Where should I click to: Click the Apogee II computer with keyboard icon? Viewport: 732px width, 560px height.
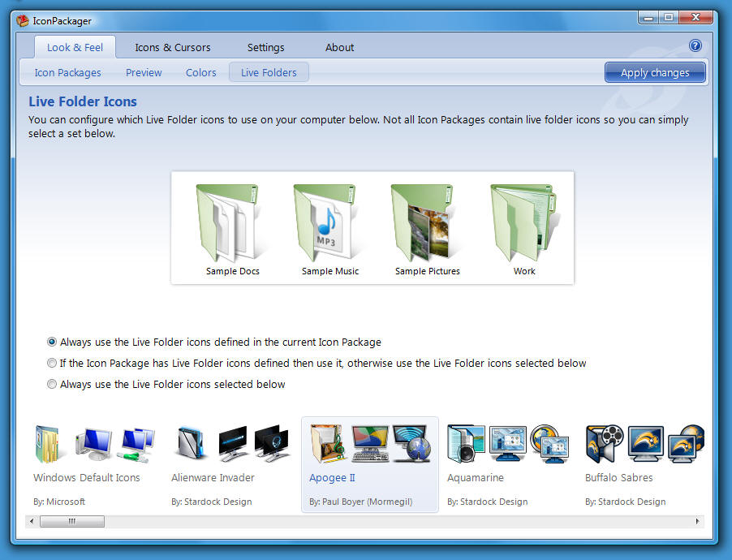(370, 444)
